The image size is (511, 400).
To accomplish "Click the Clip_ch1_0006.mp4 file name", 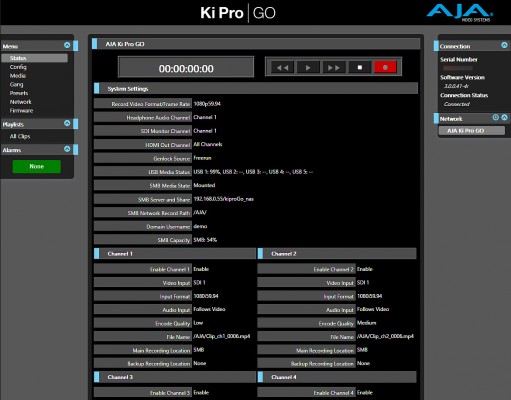I will [222, 336].
